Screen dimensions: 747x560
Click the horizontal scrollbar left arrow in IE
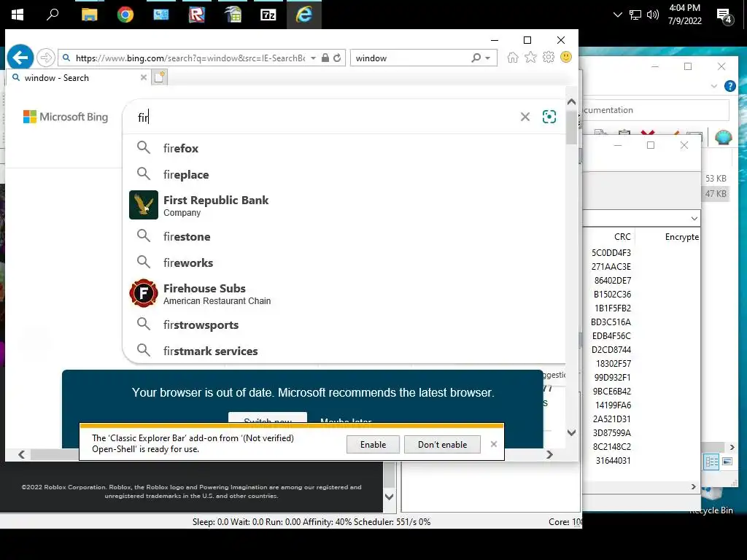21,454
